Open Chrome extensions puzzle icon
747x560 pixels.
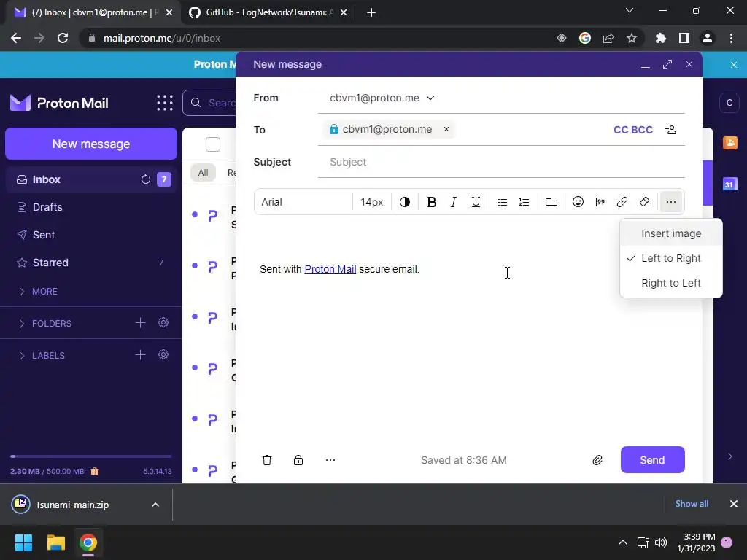tap(661, 38)
